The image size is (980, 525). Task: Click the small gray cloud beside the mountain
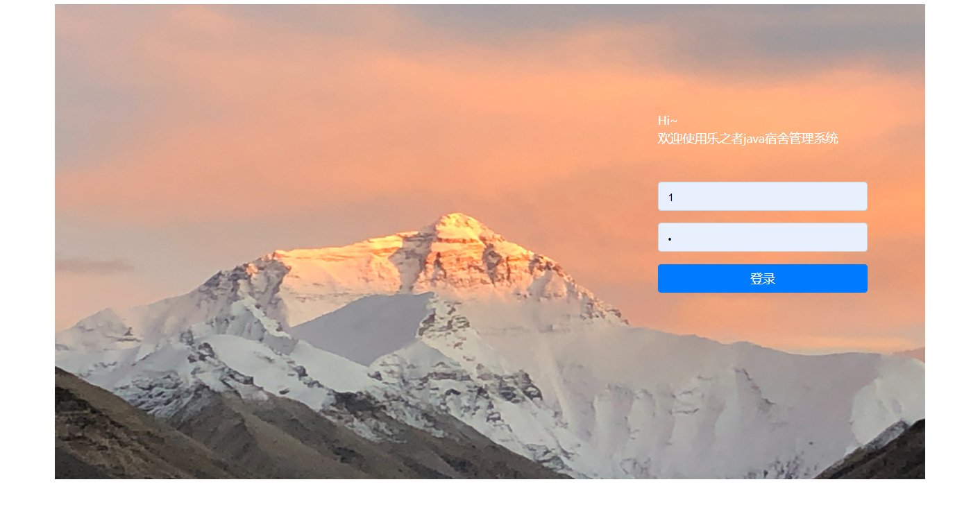(94, 266)
